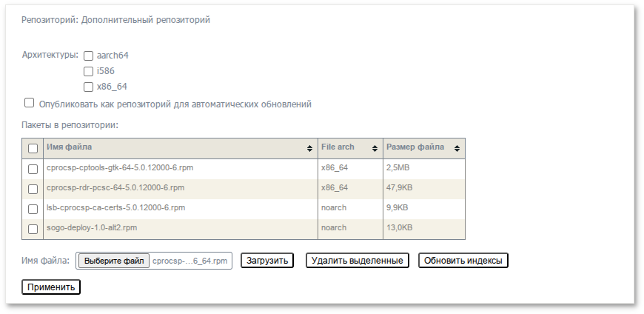Mark the cprocsp-rdr-pcsc-64 package checkbox
The width and height of the screenshot is (644, 314).
[33, 189]
